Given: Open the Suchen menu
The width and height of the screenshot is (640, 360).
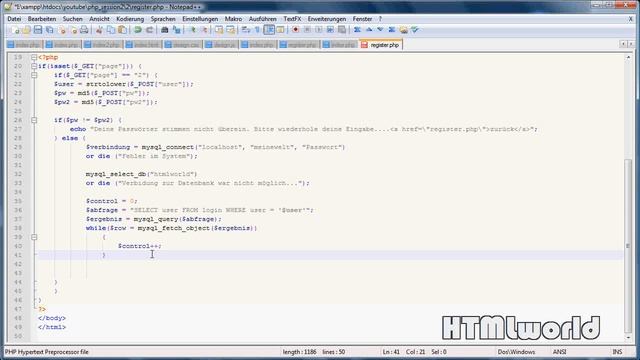Looking at the screenshot, I should pyautogui.click(x=72, y=19).
